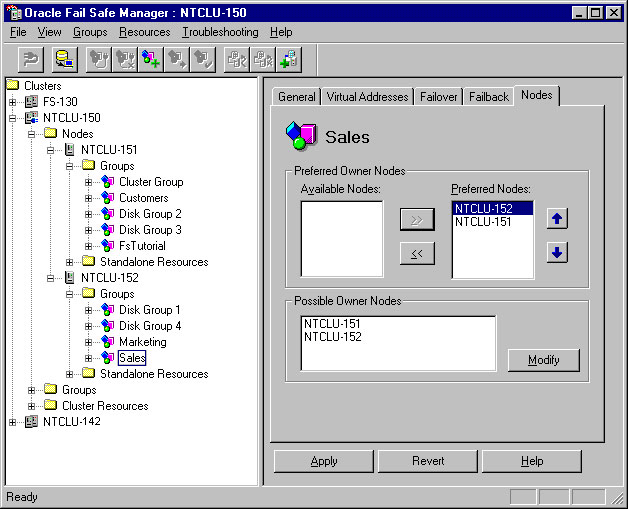Viewport: 628px width, 509px height.
Task: Click Modify for Possible Owner Nodes
Action: (543, 360)
